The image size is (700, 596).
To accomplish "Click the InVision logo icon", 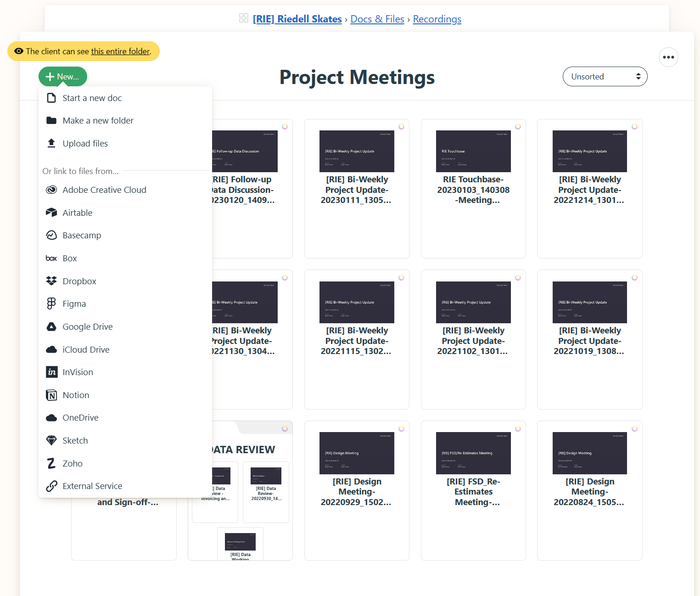I will click(52, 372).
